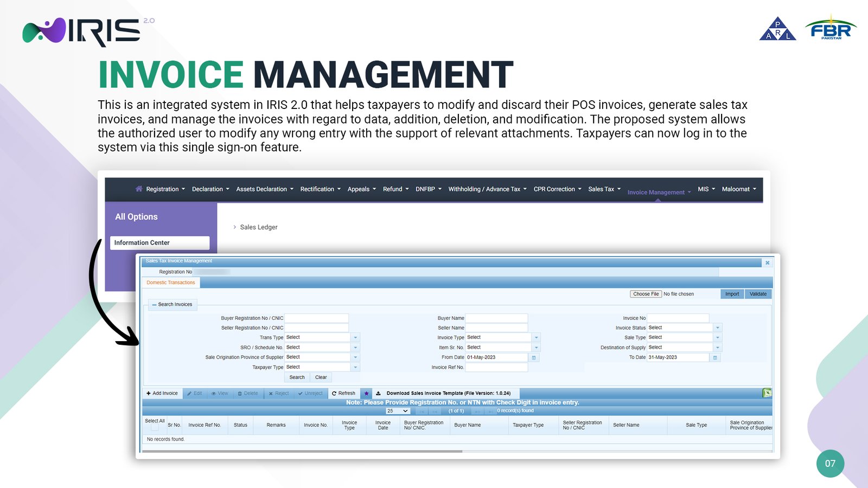868x488 pixels.
Task: Click the From Date field 01-May-2023
Action: click(496, 358)
